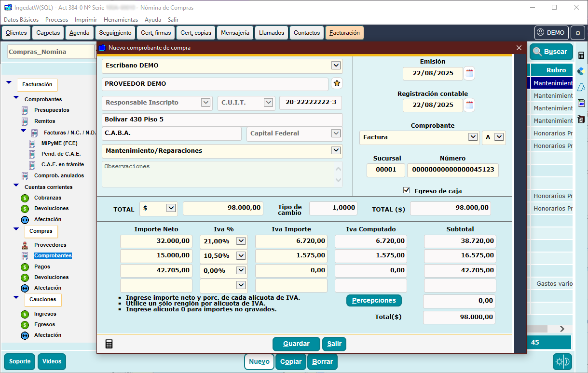Viewport: 588px width, 373px height.
Task: Open the Emisión date calendar picker
Action: [469, 73]
